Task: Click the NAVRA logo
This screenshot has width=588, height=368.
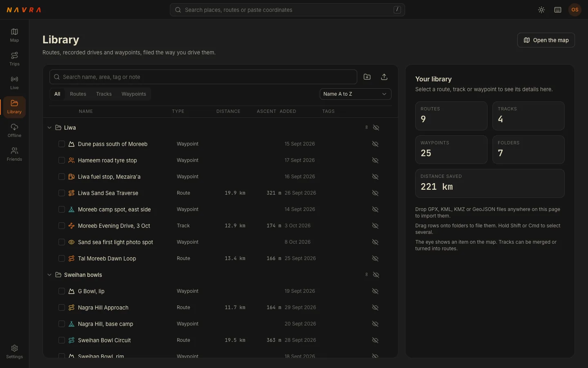Action: pyautogui.click(x=24, y=10)
